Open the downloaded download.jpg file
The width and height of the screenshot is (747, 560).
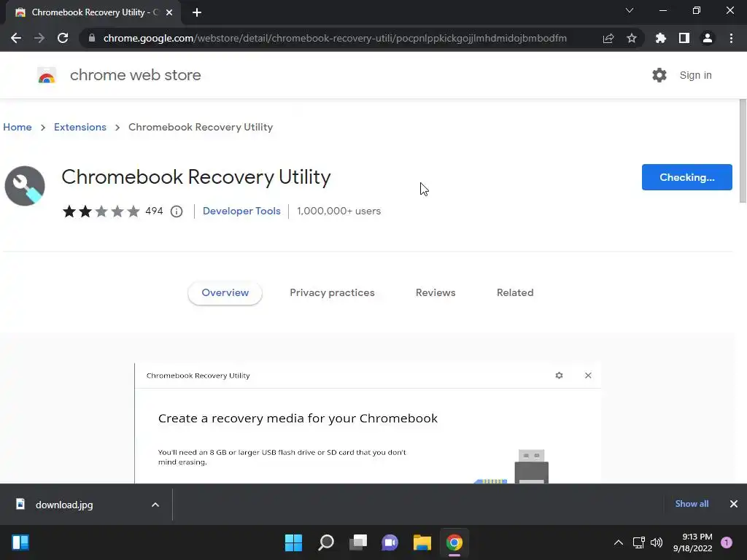click(x=64, y=505)
